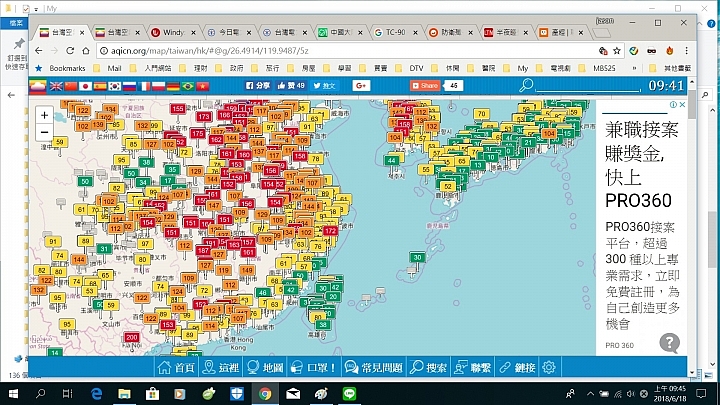Close the PRO360 advertisement

(x=682, y=105)
